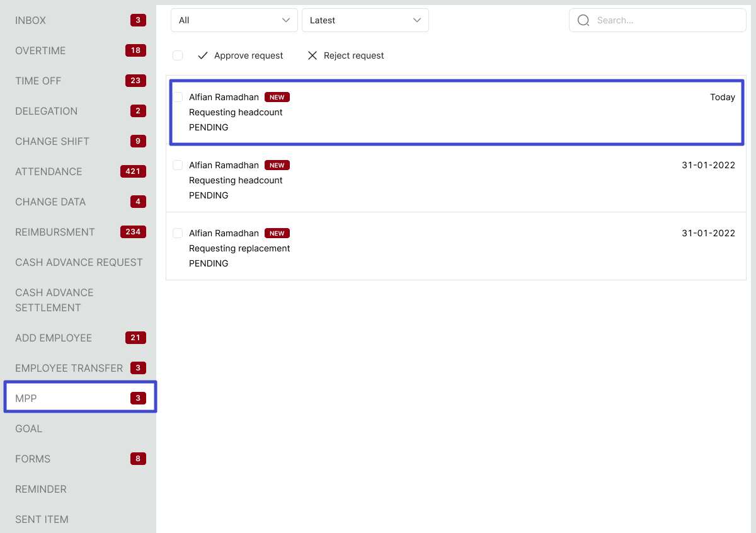Click the search magnifier icon
The width and height of the screenshot is (756, 533).
(x=583, y=20)
